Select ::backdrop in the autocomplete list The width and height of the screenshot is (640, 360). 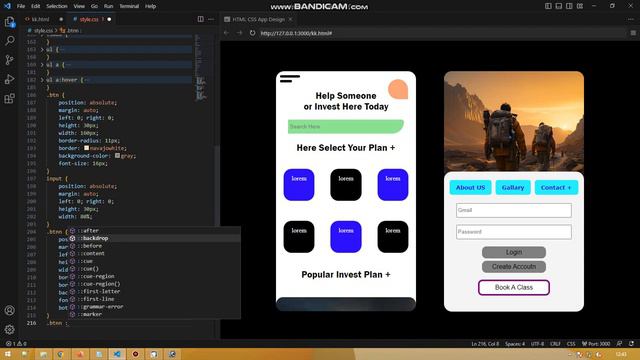(x=154, y=238)
